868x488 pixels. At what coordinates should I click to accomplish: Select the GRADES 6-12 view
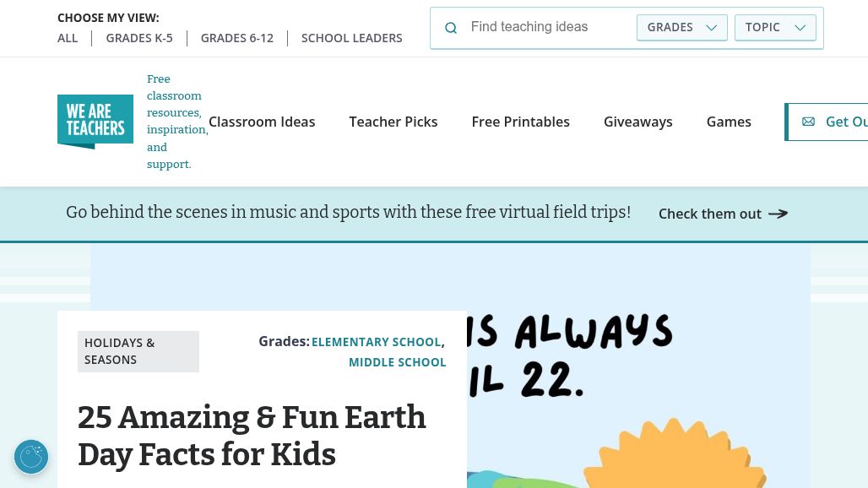[x=236, y=37]
